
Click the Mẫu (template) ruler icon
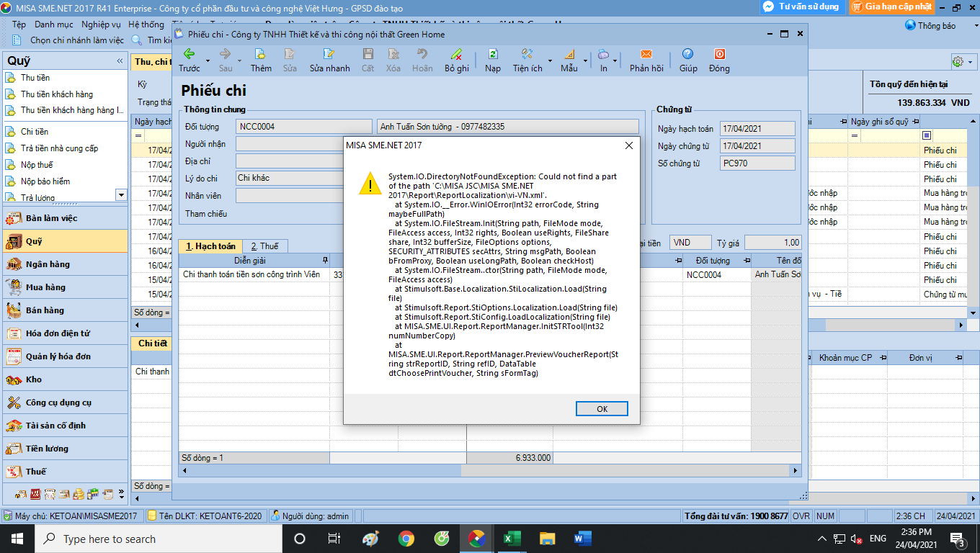pyautogui.click(x=569, y=54)
